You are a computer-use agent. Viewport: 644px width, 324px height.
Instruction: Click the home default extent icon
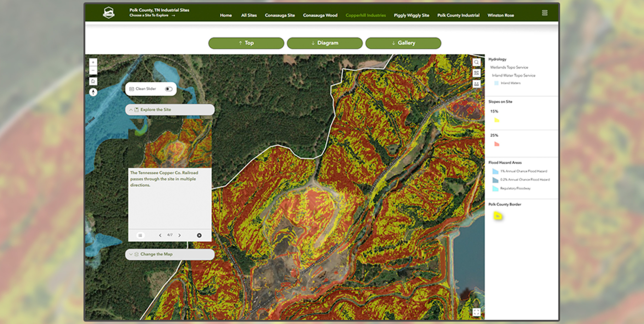93,80
